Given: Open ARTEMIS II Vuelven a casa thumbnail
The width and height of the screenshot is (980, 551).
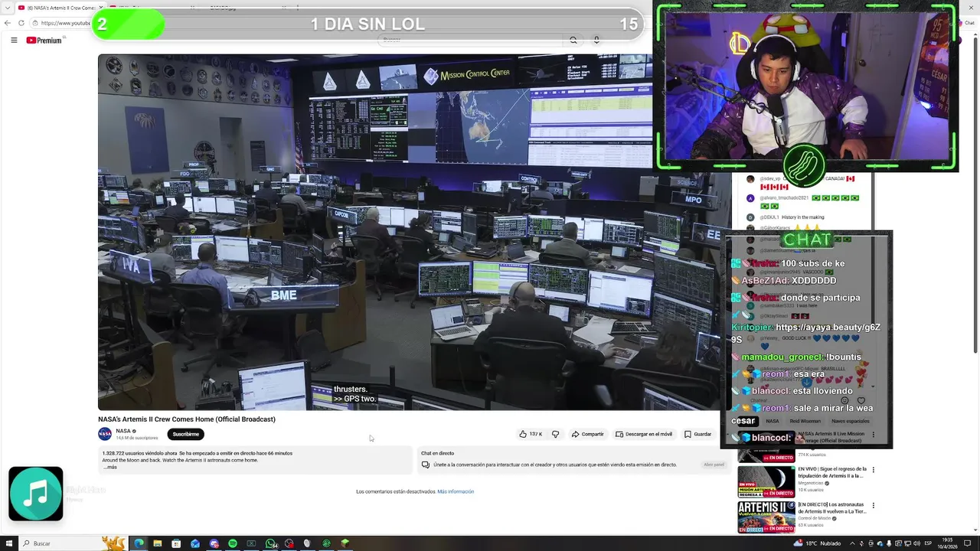Looking at the screenshot, I should tap(766, 517).
